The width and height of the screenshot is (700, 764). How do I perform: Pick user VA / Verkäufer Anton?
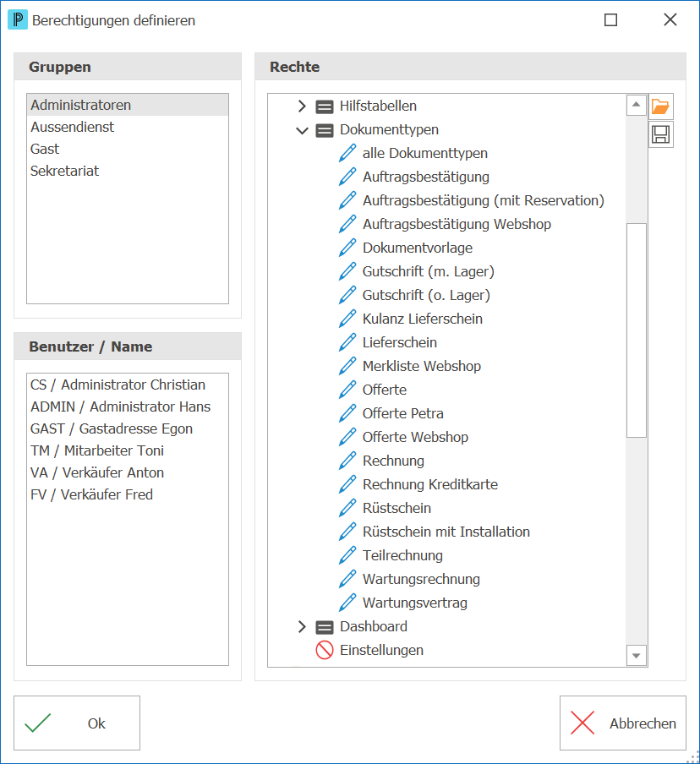(128, 472)
